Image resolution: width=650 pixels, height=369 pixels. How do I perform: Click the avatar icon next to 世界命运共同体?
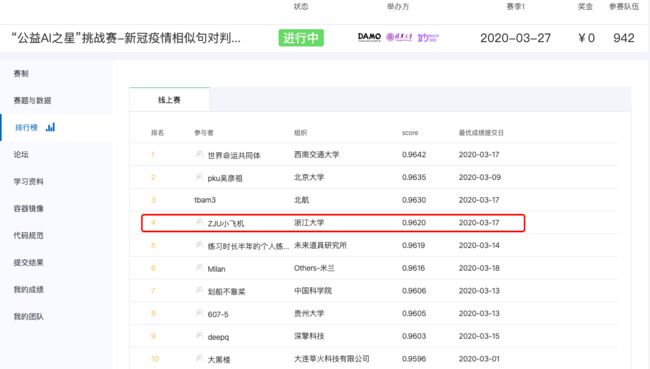coord(199,154)
